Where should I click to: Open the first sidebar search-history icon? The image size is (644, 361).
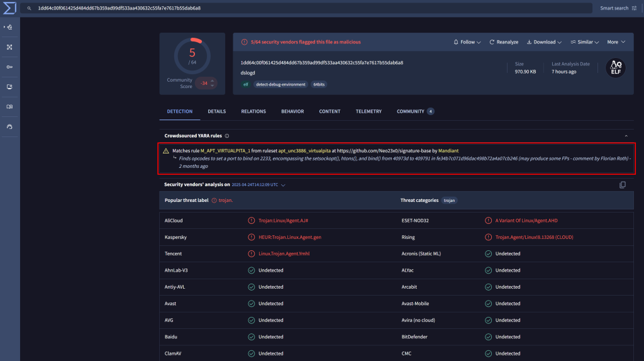tap(9, 27)
